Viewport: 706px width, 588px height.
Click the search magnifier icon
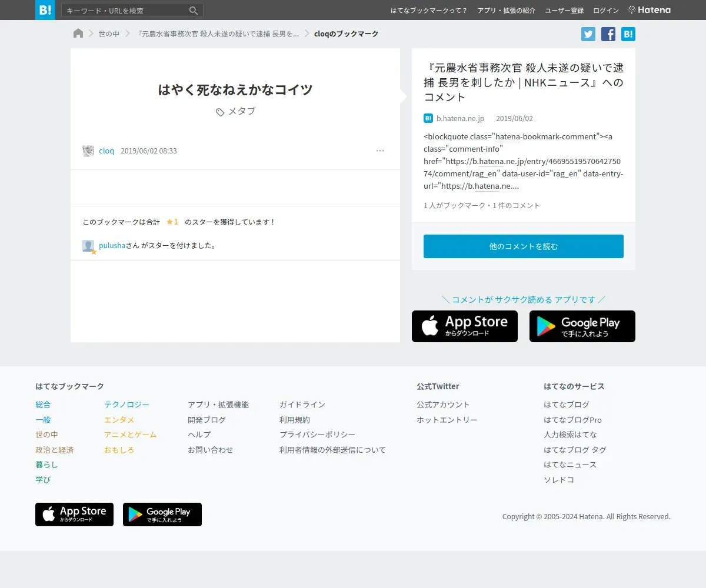194,11
